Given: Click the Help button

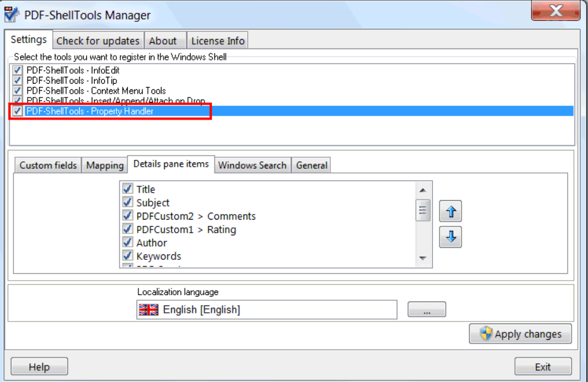Looking at the screenshot, I should click(x=40, y=367).
